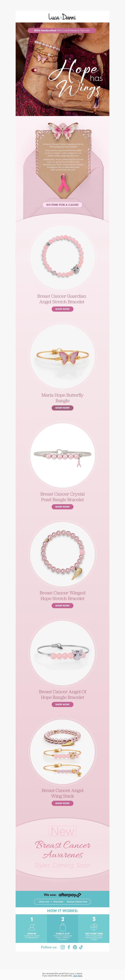Shop now for Guardian Angel Stretch Bracelet
Viewport: 125px width, 980px height.
[62, 309]
